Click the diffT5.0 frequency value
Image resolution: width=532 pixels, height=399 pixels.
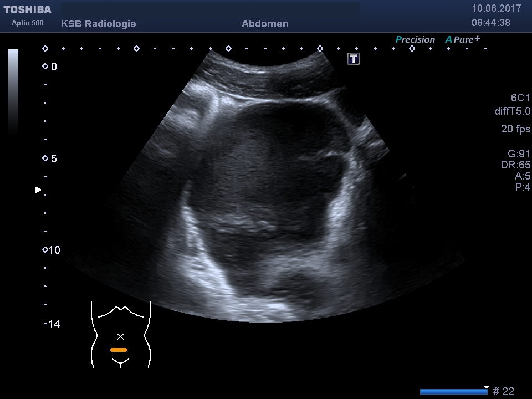tap(512, 111)
